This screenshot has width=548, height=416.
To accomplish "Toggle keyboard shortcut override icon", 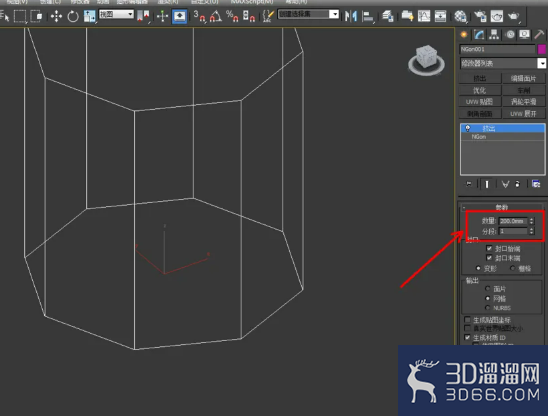I will (179, 16).
